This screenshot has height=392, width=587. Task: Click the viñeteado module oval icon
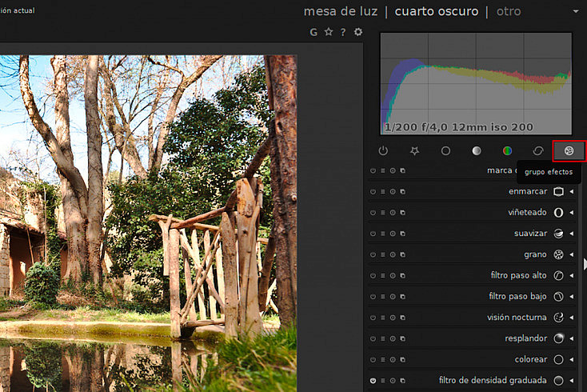pyautogui.click(x=558, y=213)
